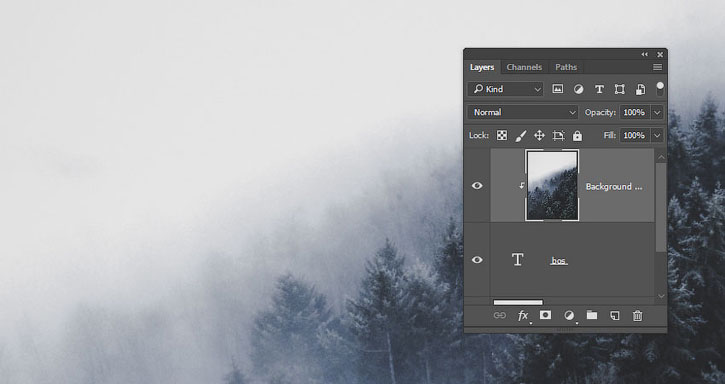Viewport: 725px width, 384px height.
Task: Filter for type layers
Action: pos(599,89)
